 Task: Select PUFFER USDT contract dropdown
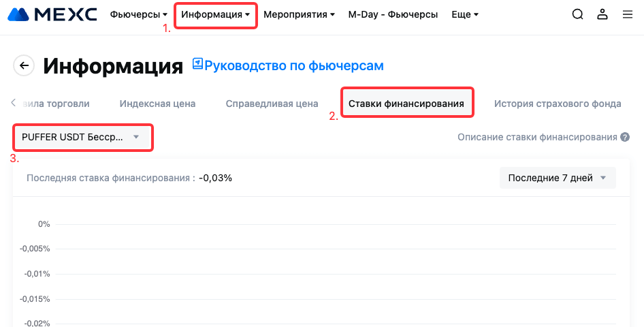82,137
